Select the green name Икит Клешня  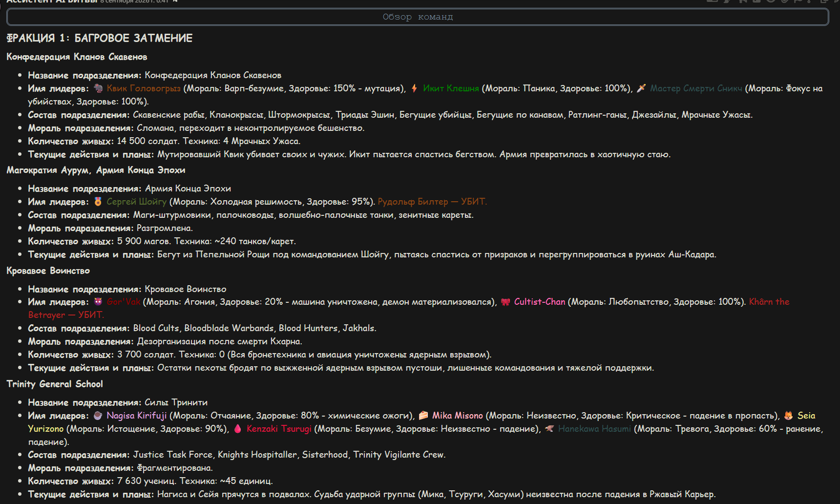(451, 88)
